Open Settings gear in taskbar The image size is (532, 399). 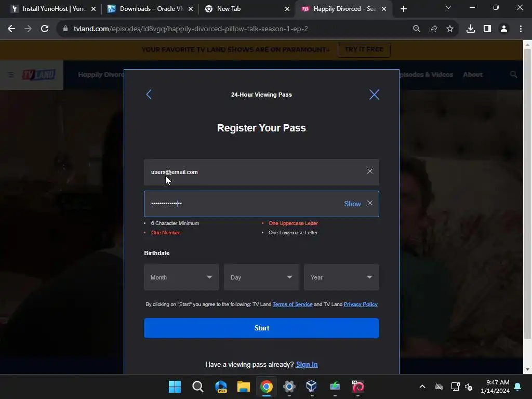(x=289, y=387)
